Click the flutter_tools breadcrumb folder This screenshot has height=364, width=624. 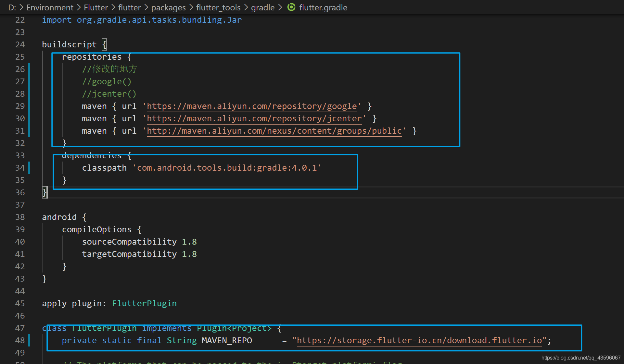(218, 7)
